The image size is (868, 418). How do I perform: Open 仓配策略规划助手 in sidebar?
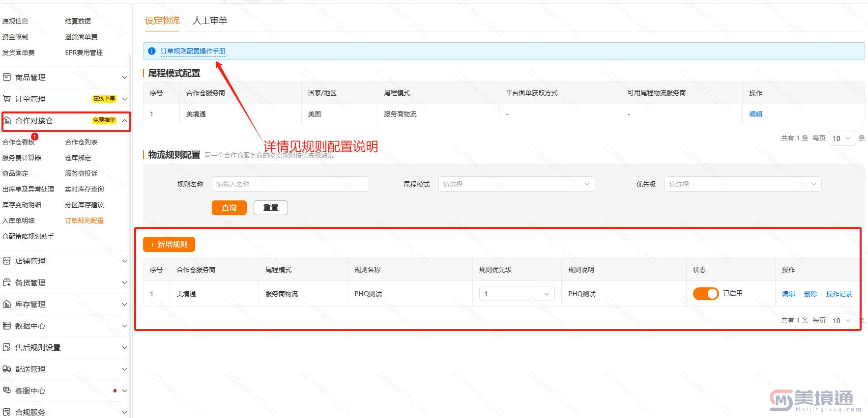28,236
